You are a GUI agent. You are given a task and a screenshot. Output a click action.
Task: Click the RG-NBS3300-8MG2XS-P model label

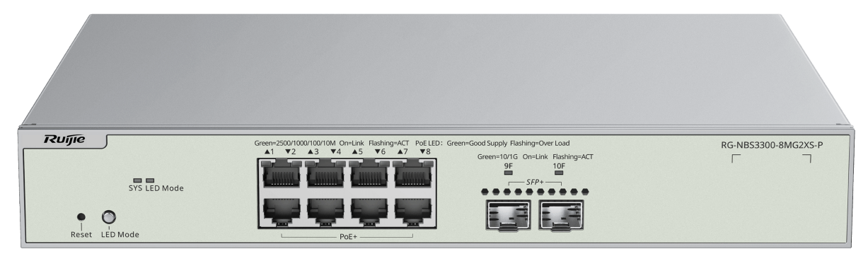771,145
